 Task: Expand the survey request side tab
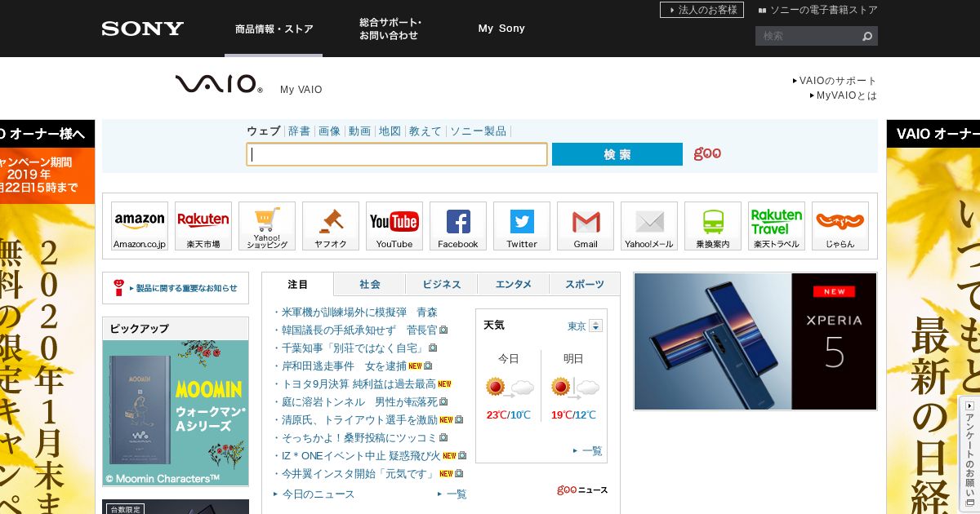point(969,455)
